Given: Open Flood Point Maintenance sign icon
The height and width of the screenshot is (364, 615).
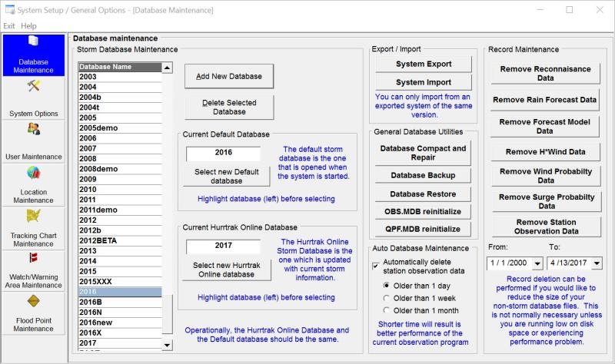Looking at the screenshot, I should point(33,301).
